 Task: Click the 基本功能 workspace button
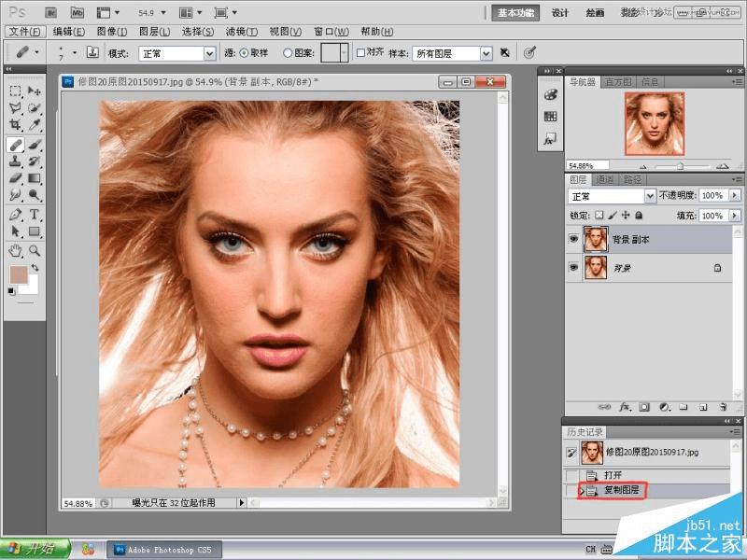coord(515,13)
